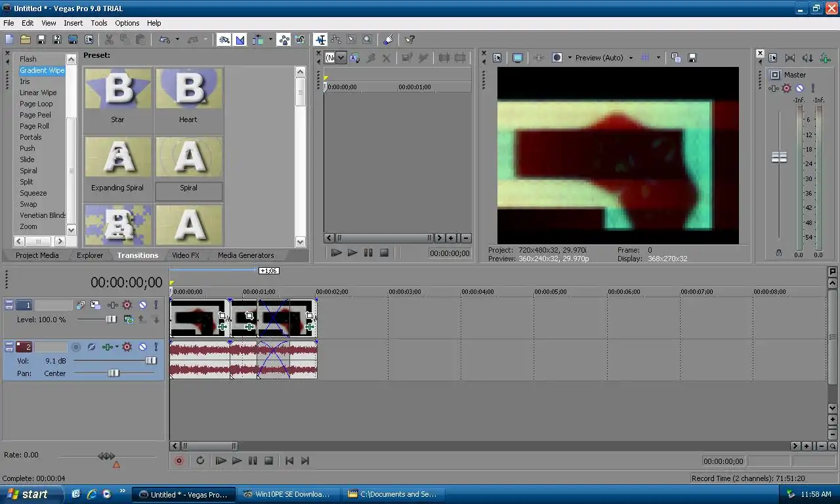Open the Tools menu

pyautogui.click(x=99, y=23)
